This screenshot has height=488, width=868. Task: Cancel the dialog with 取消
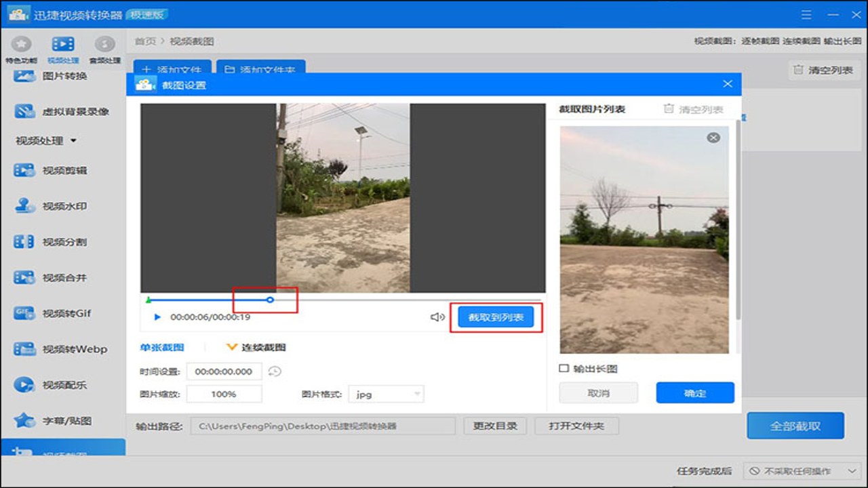coord(598,393)
